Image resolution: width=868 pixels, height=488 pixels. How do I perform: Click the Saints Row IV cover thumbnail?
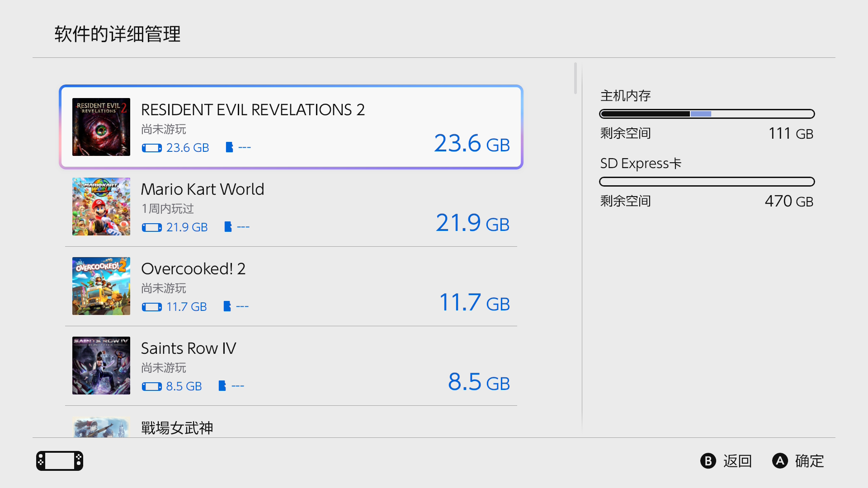101,366
